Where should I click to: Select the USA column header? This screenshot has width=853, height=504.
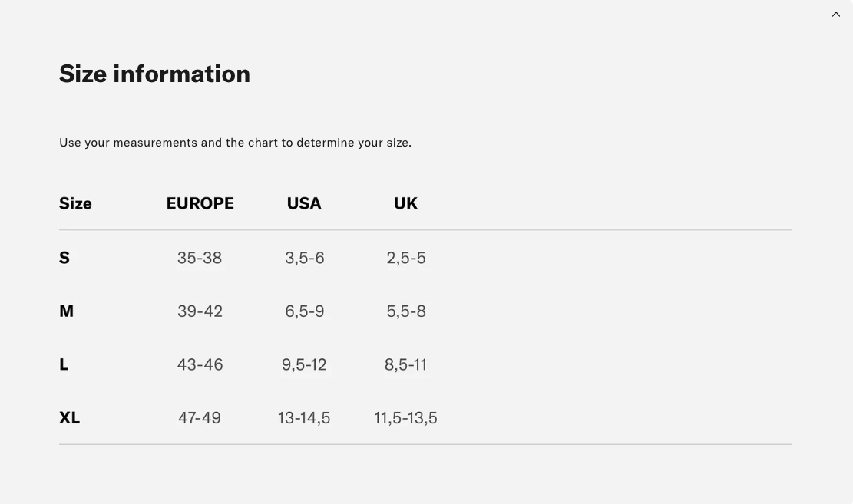pos(304,203)
